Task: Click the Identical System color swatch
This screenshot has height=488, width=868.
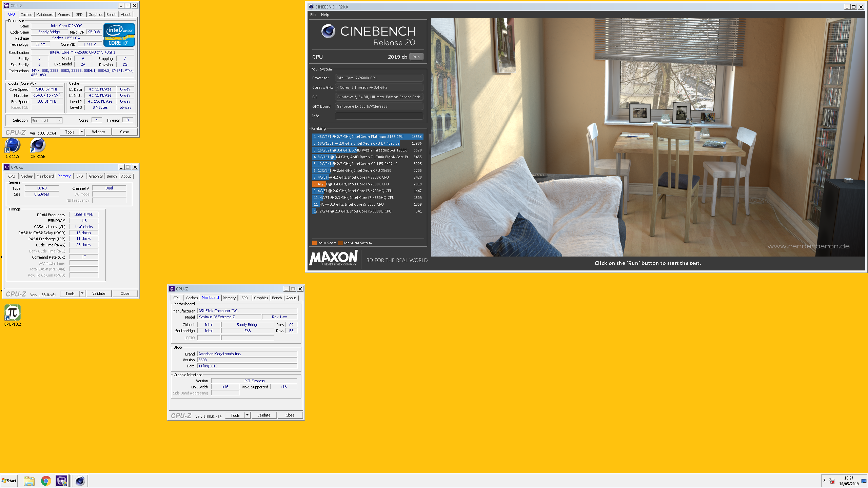Action: (340, 243)
